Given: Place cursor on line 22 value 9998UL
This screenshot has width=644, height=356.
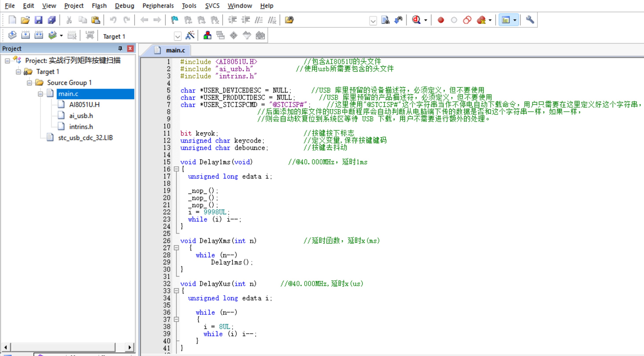Looking at the screenshot, I should click(215, 212).
